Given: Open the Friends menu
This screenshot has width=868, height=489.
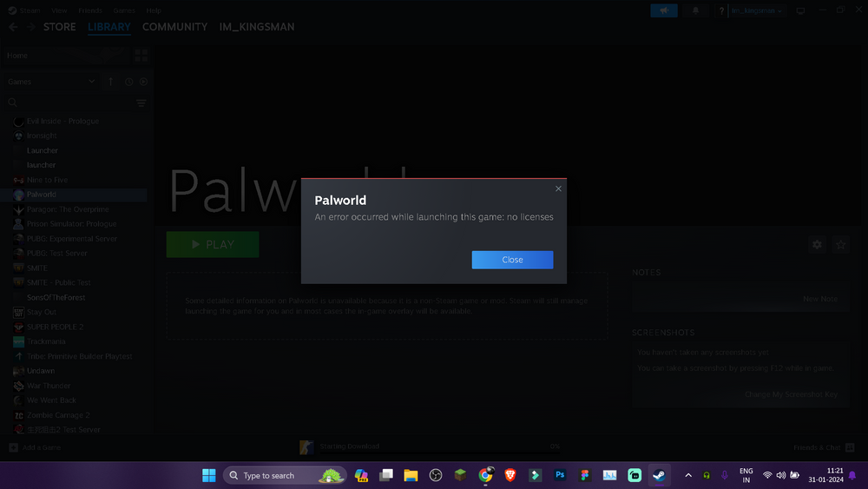Looking at the screenshot, I should pos(90,10).
